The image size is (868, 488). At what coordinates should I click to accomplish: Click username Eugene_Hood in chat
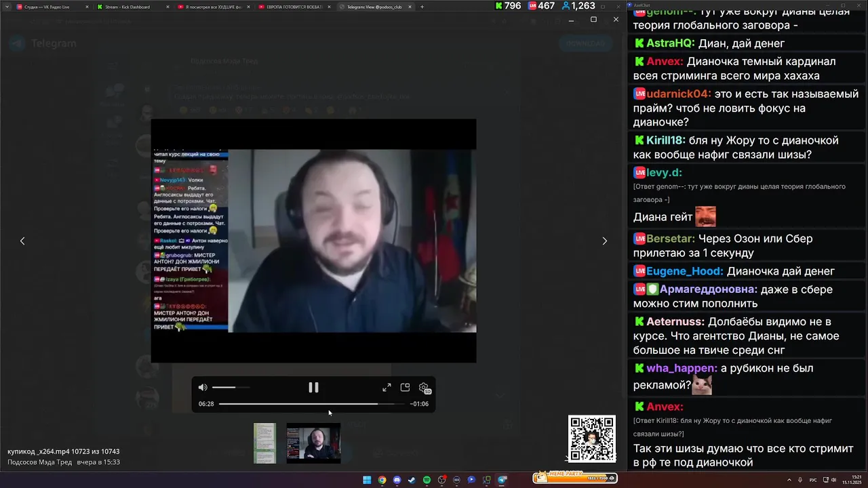tap(685, 271)
